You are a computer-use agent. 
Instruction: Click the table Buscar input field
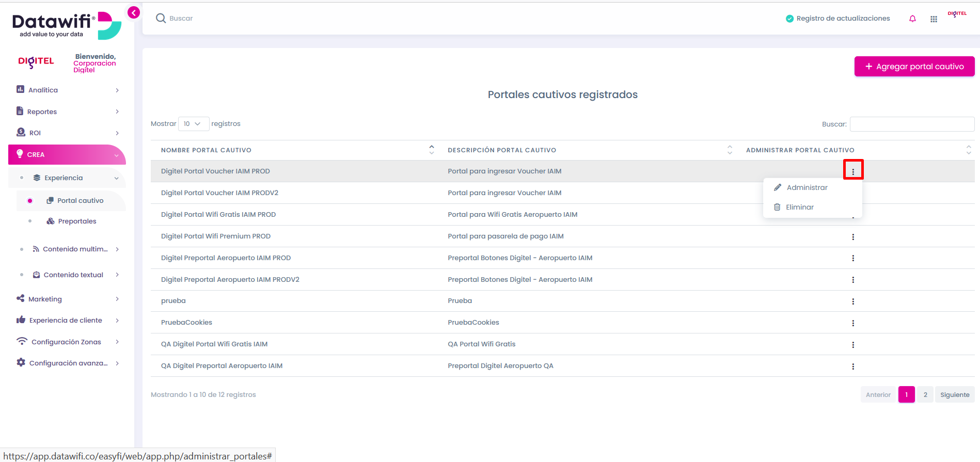(912, 124)
